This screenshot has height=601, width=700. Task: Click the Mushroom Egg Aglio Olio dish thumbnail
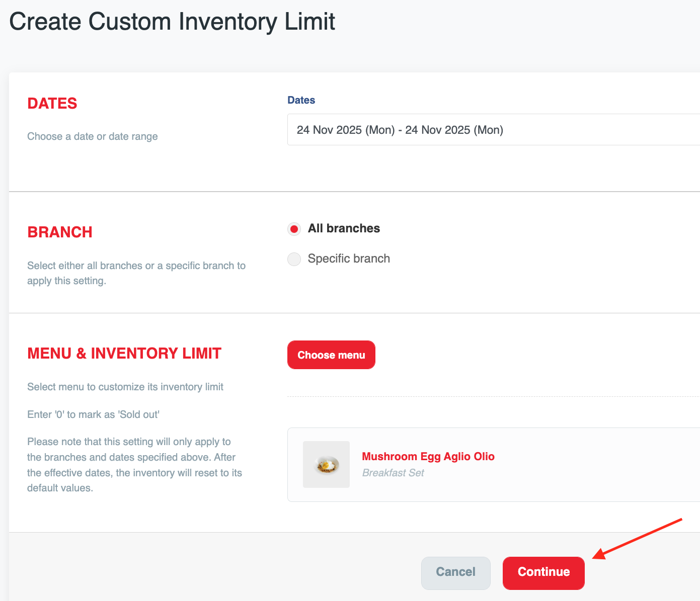pyautogui.click(x=326, y=464)
